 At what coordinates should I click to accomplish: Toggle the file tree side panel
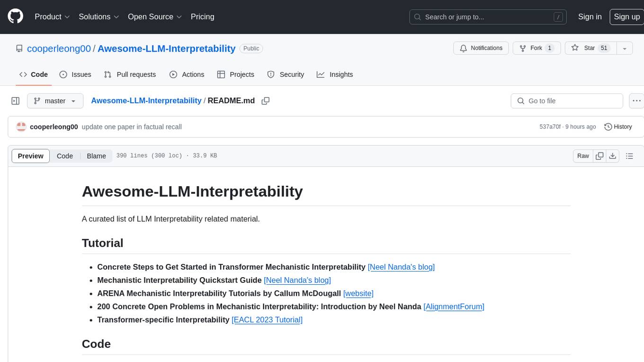16,101
